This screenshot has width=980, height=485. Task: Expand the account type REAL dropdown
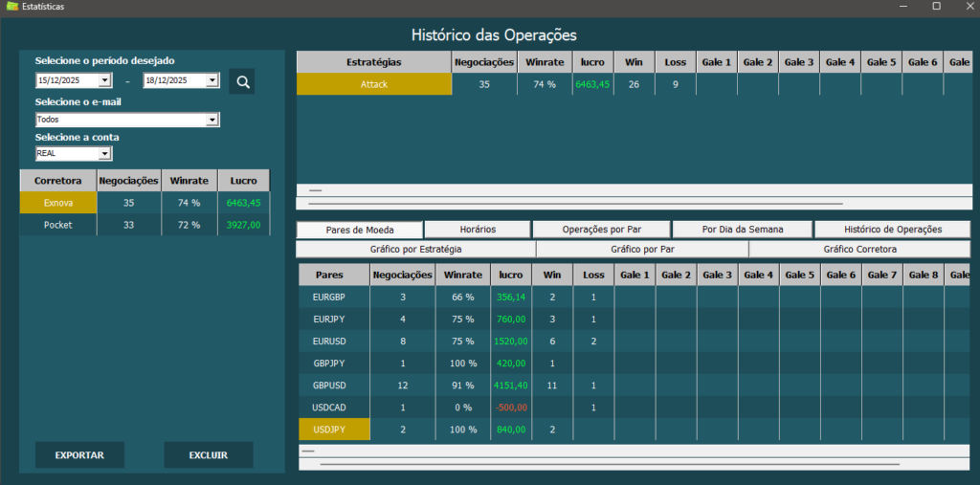pos(104,154)
